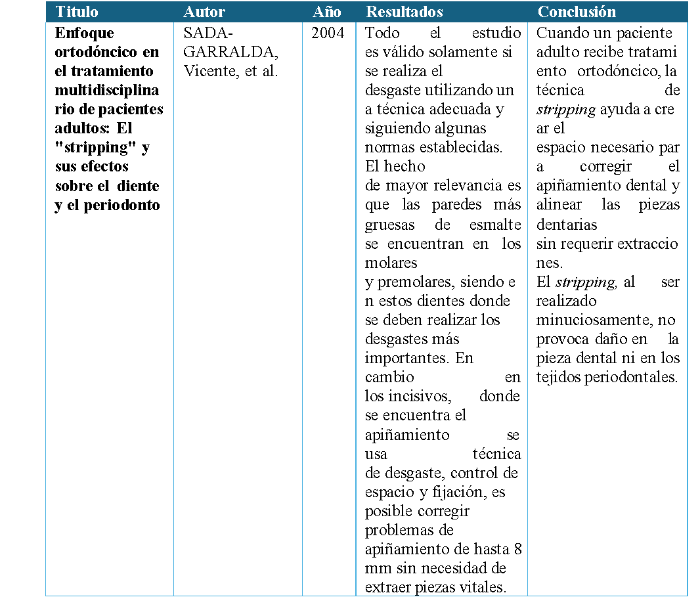Viewport: 700px width, 616px height.
Task: Click the line 'de desgaste, control de'
Action: coord(441,473)
